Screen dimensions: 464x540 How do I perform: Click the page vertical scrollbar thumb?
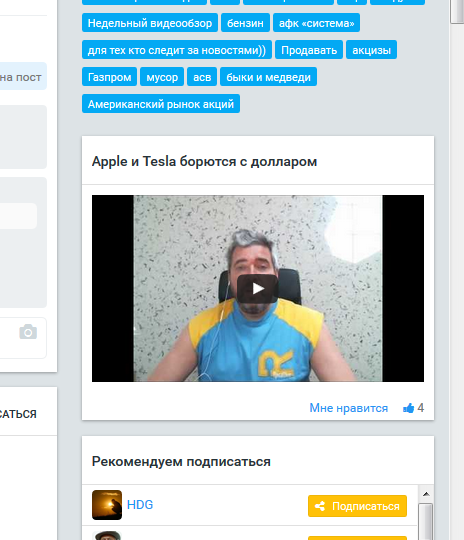click(x=457, y=11)
